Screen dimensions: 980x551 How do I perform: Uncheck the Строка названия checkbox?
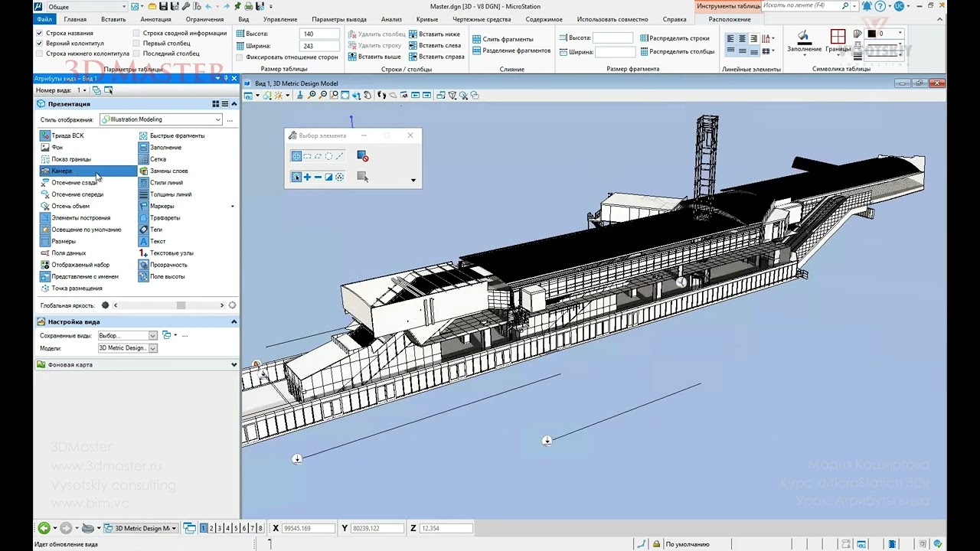pos(40,34)
